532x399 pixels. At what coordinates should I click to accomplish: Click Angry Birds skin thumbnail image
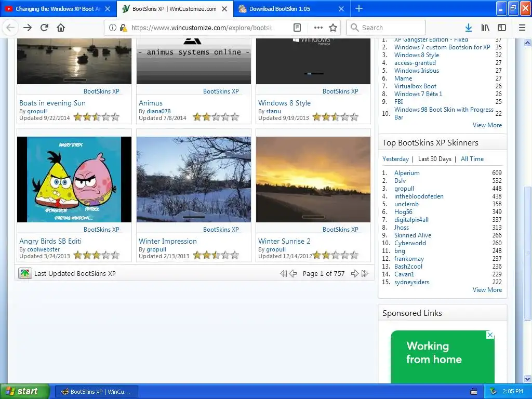(x=74, y=179)
